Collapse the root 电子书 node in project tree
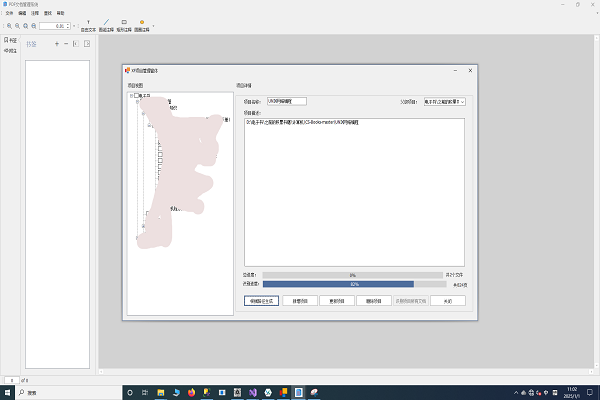The width and height of the screenshot is (600, 400). click(x=131, y=96)
